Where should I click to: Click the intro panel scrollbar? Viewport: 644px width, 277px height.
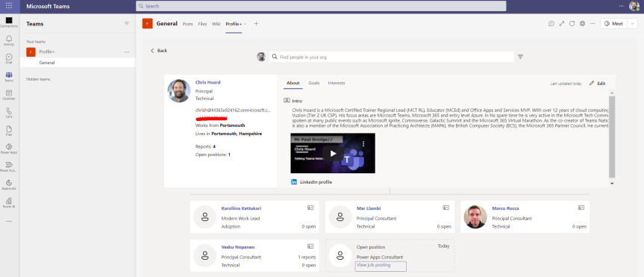point(612,136)
